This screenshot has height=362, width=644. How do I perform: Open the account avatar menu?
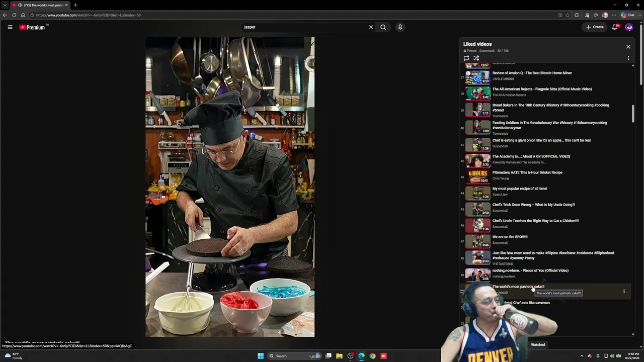click(629, 27)
